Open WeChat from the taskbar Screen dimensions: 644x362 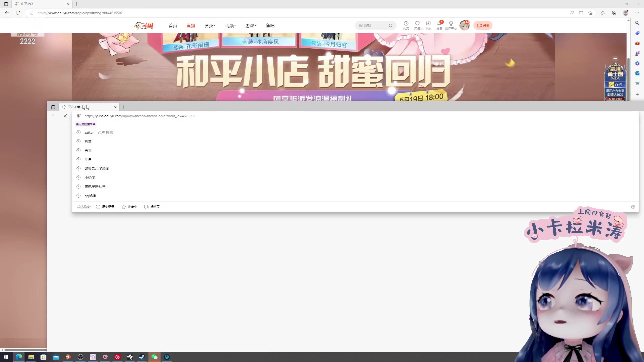tap(154, 357)
